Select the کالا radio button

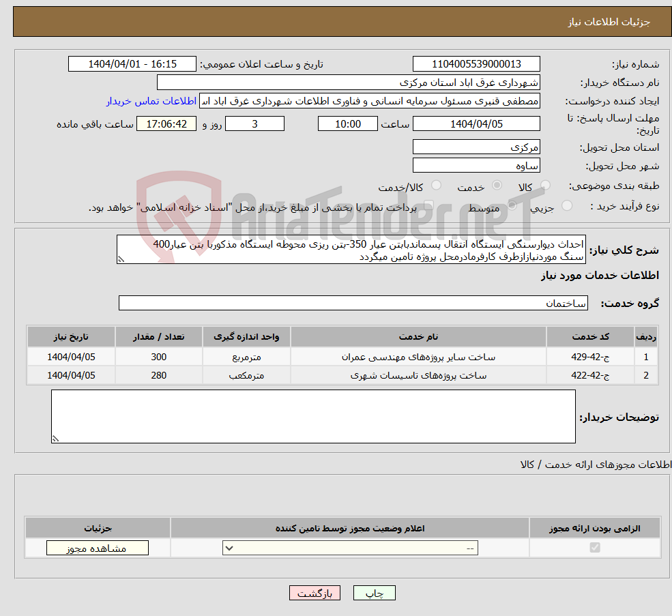pyautogui.click(x=545, y=185)
